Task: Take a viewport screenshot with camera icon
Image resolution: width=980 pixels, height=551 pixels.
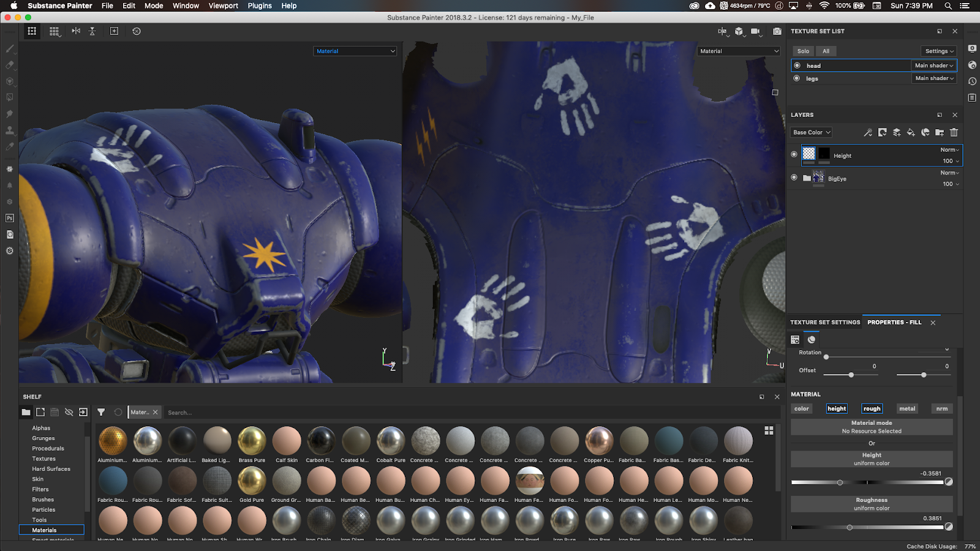Action: point(777,31)
